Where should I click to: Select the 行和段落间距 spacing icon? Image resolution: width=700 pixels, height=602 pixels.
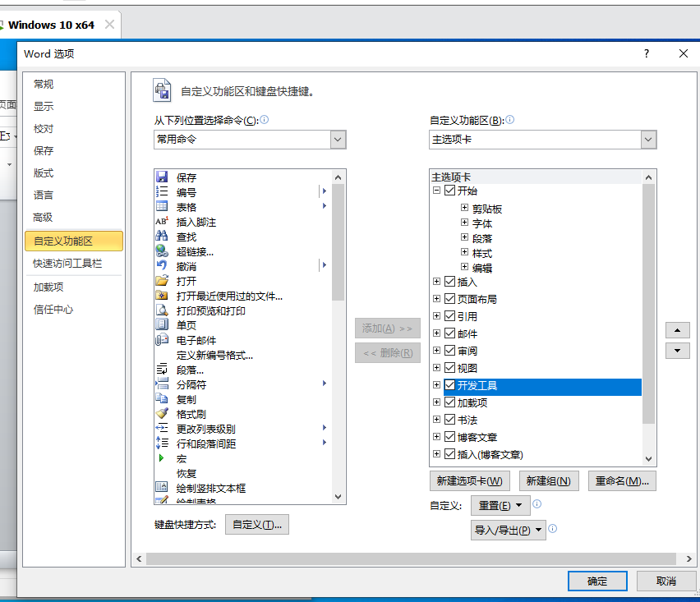162,443
